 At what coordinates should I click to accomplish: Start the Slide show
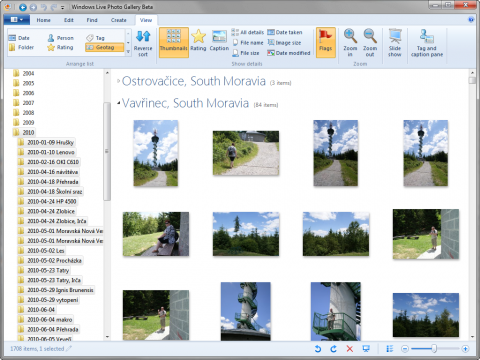pos(395,43)
